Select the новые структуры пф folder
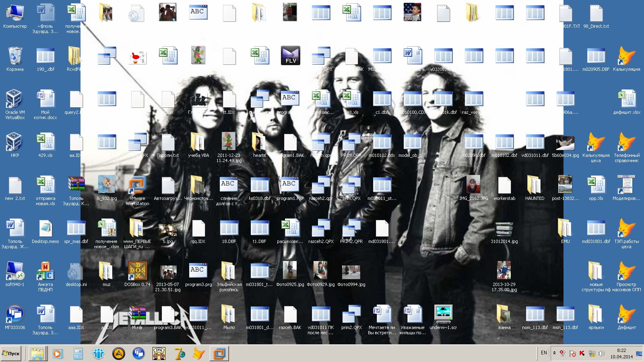The image size is (644, 362). tap(596, 277)
